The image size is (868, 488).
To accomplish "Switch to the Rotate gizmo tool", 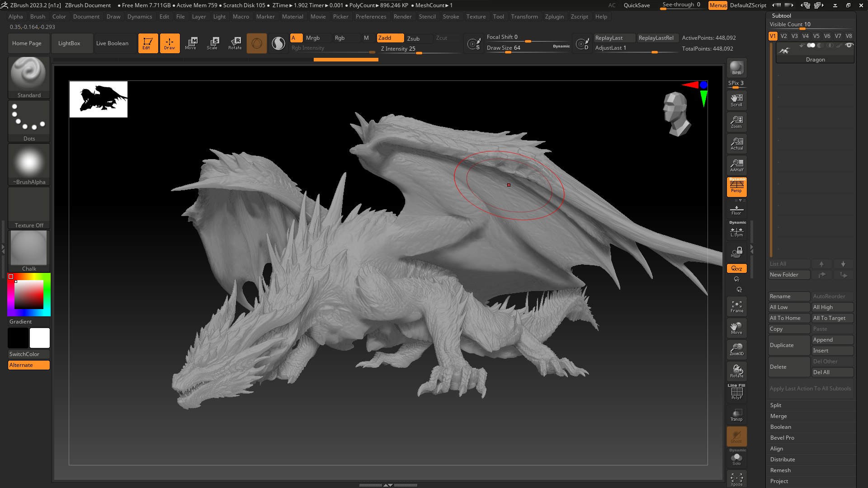I will point(235,43).
